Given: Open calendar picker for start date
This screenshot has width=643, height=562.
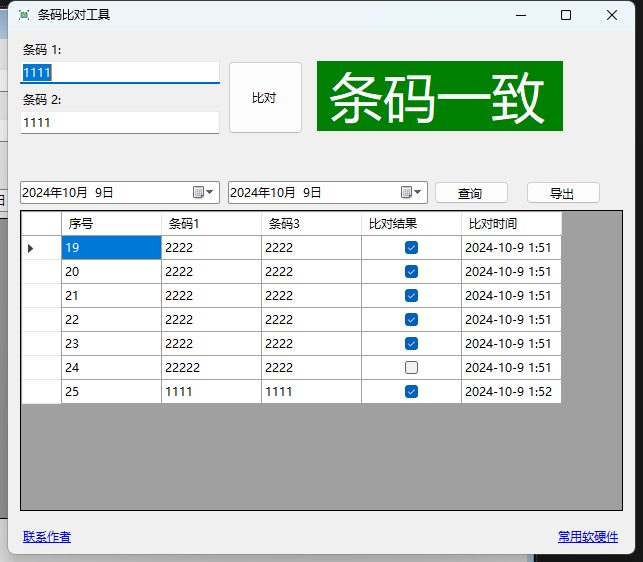Looking at the screenshot, I should click(198, 192).
